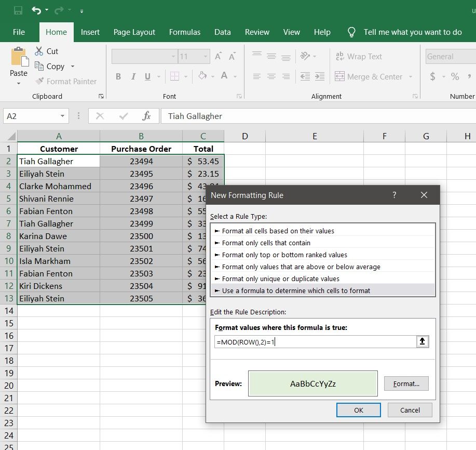Select 'Format only unique or duplicate values'

point(280,279)
